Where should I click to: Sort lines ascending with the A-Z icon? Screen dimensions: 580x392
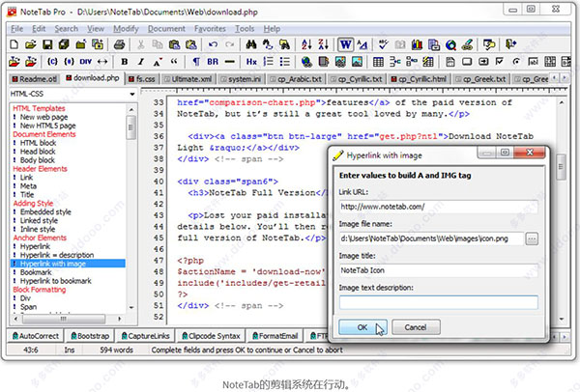click(306, 44)
